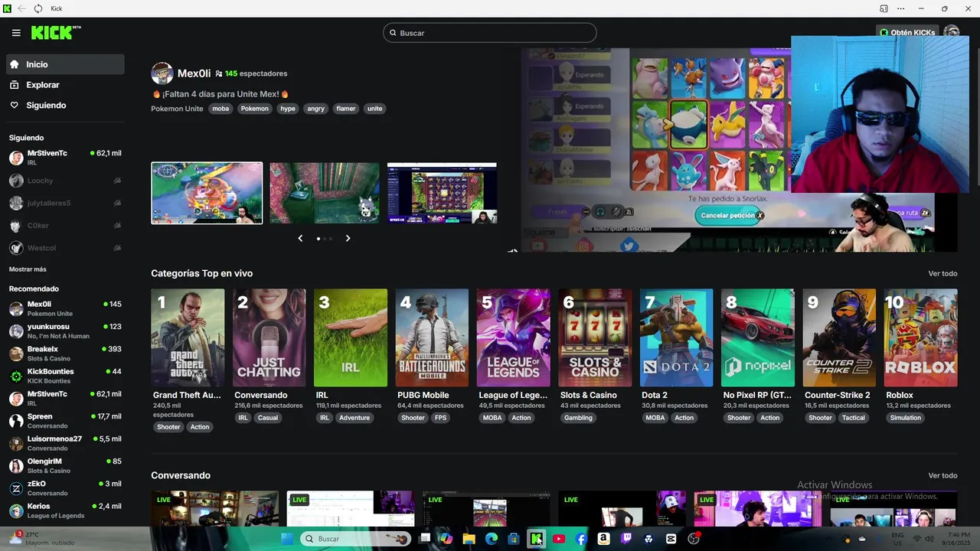Open recommended channel Luisormenoa27
The width and height of the screenshot is (980, 551).
65,443
